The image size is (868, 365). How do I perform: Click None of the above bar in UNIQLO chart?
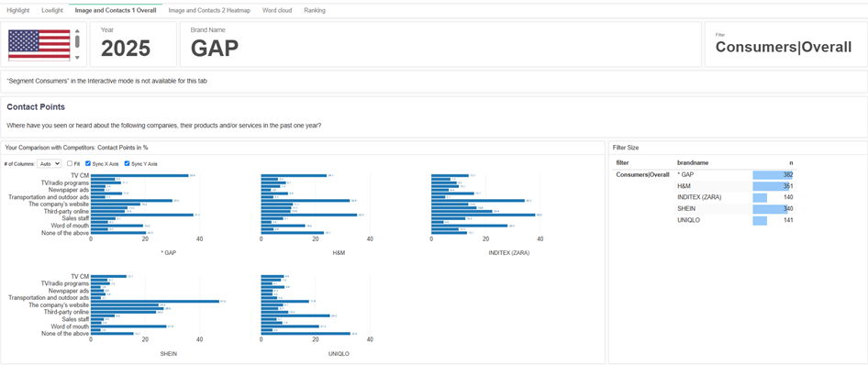click(x=306, y=334)
